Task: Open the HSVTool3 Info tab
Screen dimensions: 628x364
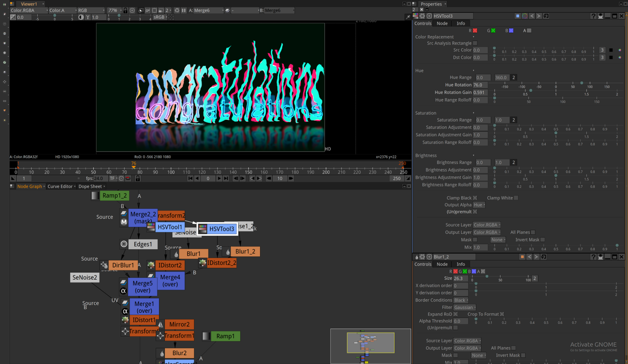Action: pyautogui.click(x=461, y=23)
